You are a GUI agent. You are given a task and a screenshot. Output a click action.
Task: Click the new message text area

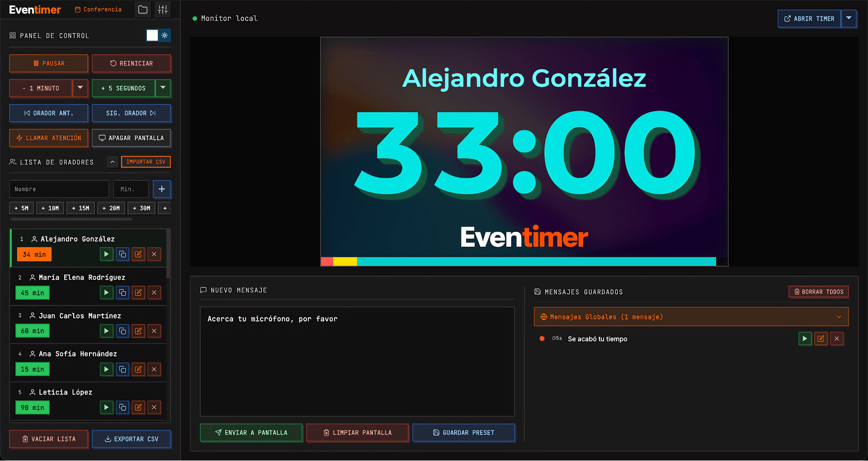click(357, 362)
